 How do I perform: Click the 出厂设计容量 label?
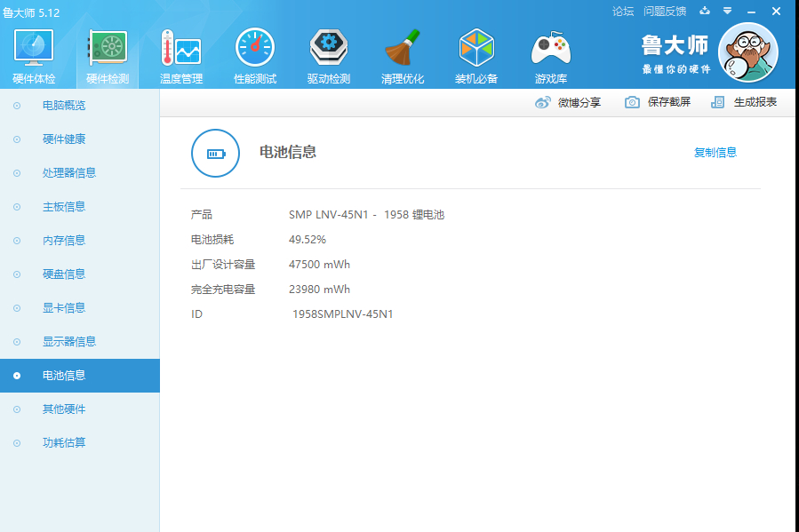223,265
